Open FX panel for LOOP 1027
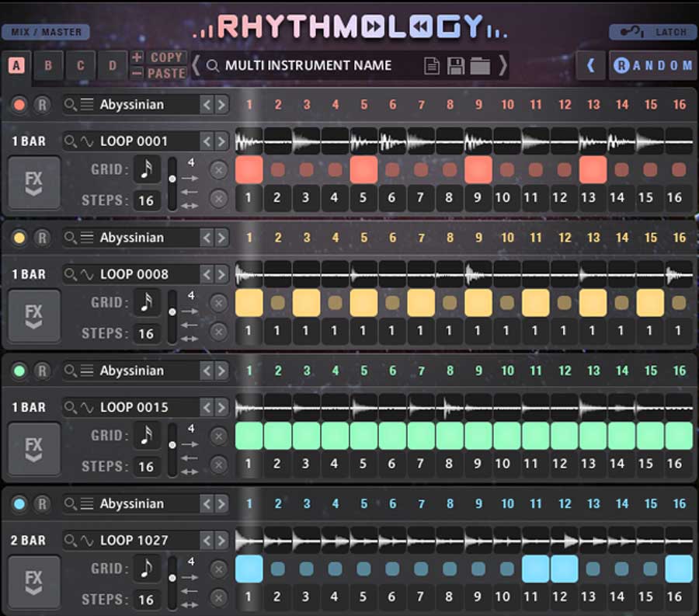699x616 pixels. (x=34, y=582)
